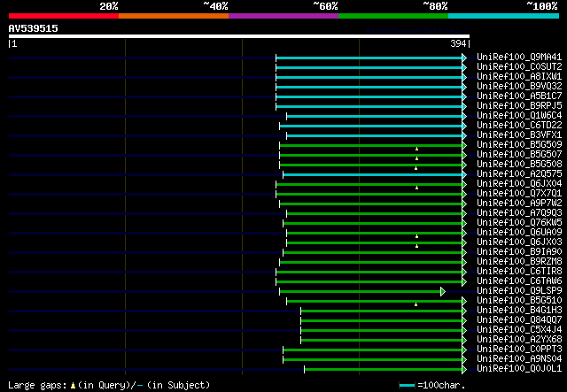Select the UniRef100_B9IA90 label
567x392 pixels.
(x=519, y=252)
